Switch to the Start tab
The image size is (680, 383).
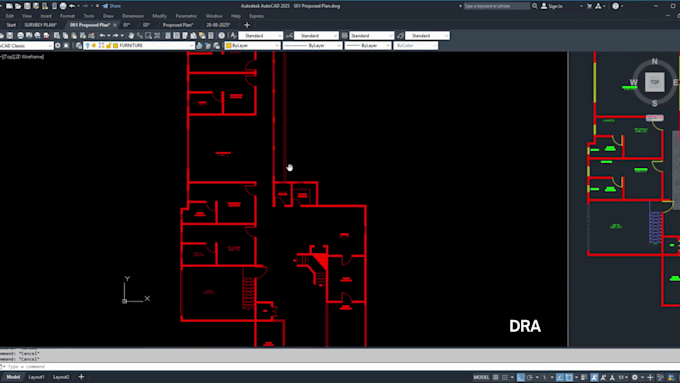click(x=11, y=25)
